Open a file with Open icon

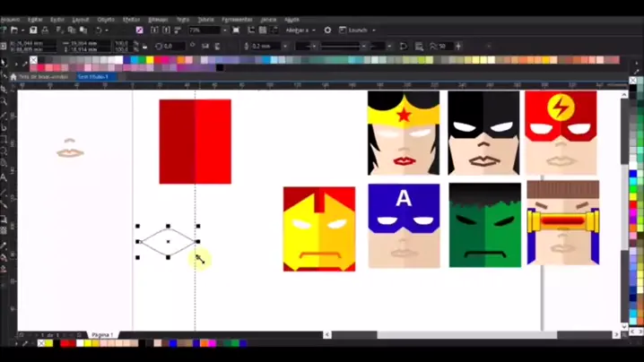coord(14,30)
